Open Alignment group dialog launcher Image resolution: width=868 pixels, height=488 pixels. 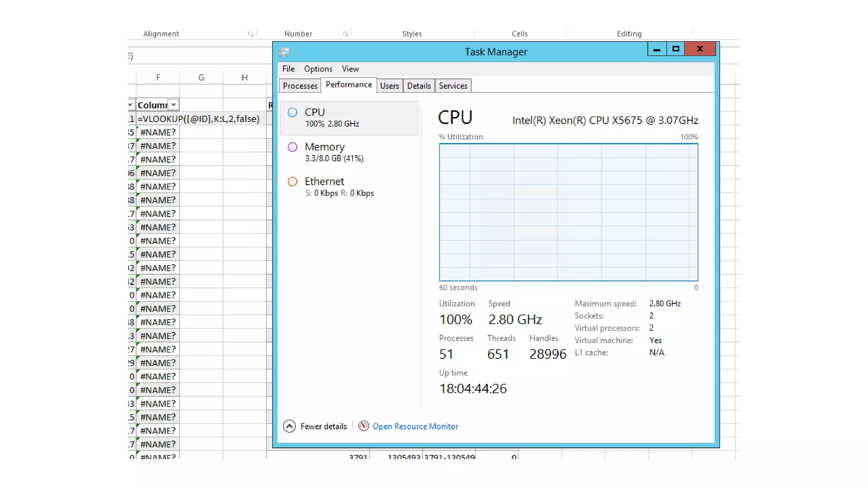point(250,34)
